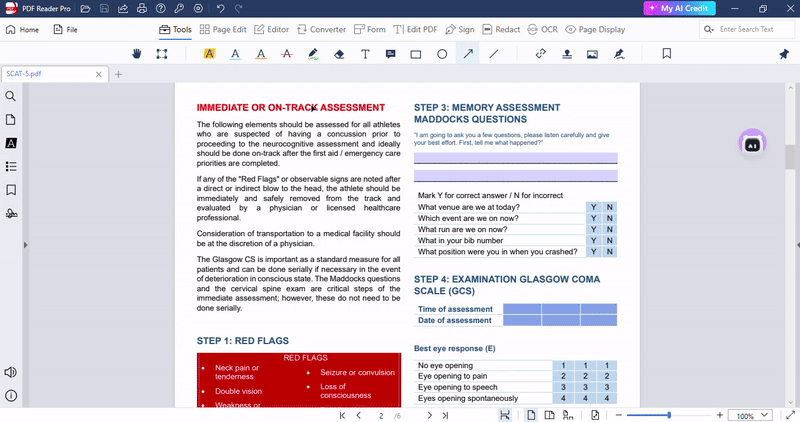Go to the previous page
Screen dimensions: 800x422
tap(359, 415)
